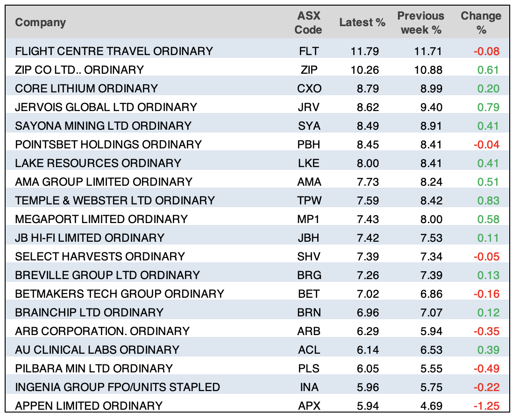This screenshot has height=420, width=513.
Task: Select ARB Corporation's previous week value 5.94
Action: click(x=431, y=331)
